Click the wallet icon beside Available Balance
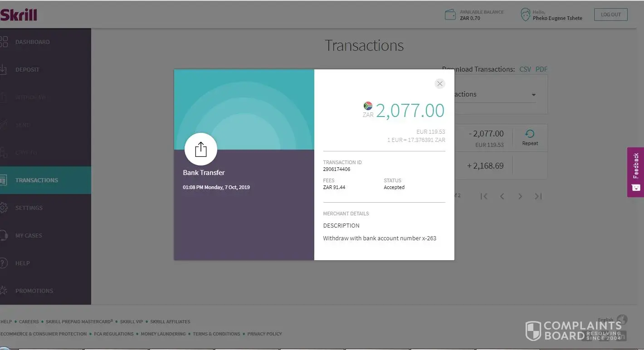This screenshot has height=350, width=644. [450, 15]
